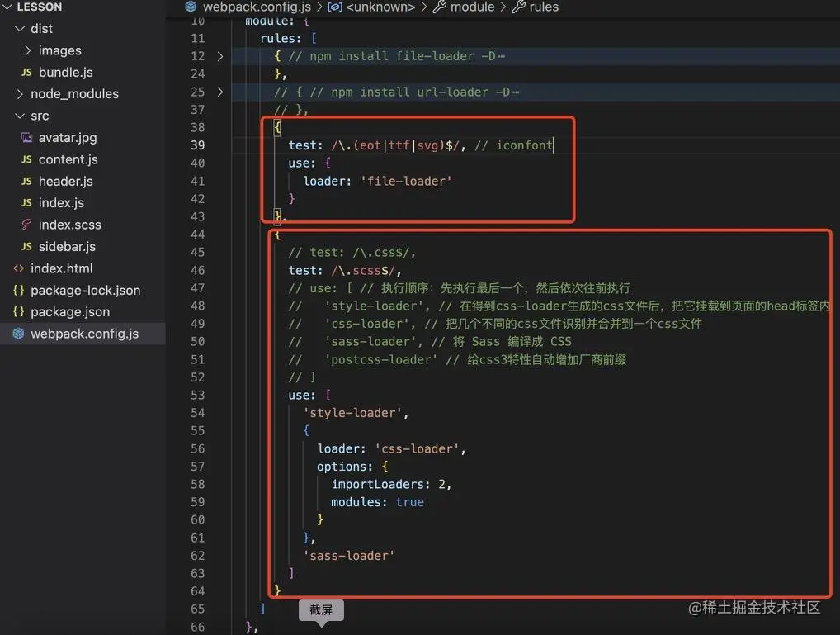
Task: Click commented 'postcss-loader' on line 51
Action: pyautogui.click(x=380, y=359)
